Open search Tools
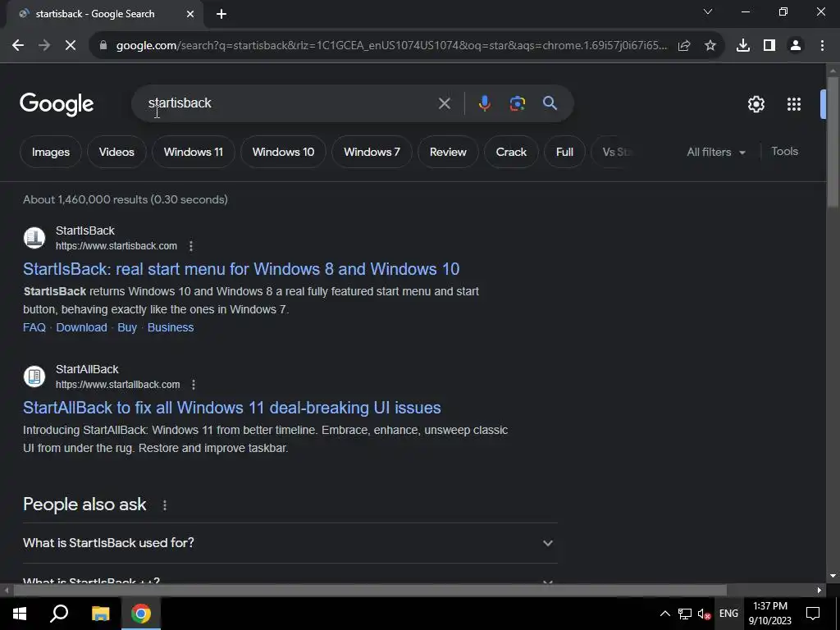The height and width of the screenshot is (630, 840). click(785, 152)
